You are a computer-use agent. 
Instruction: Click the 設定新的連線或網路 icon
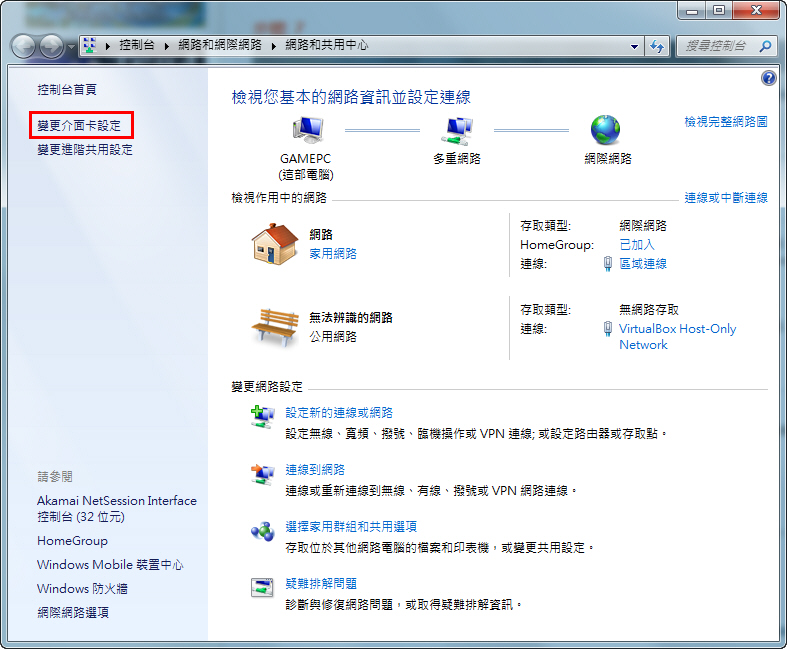[262, 417]
